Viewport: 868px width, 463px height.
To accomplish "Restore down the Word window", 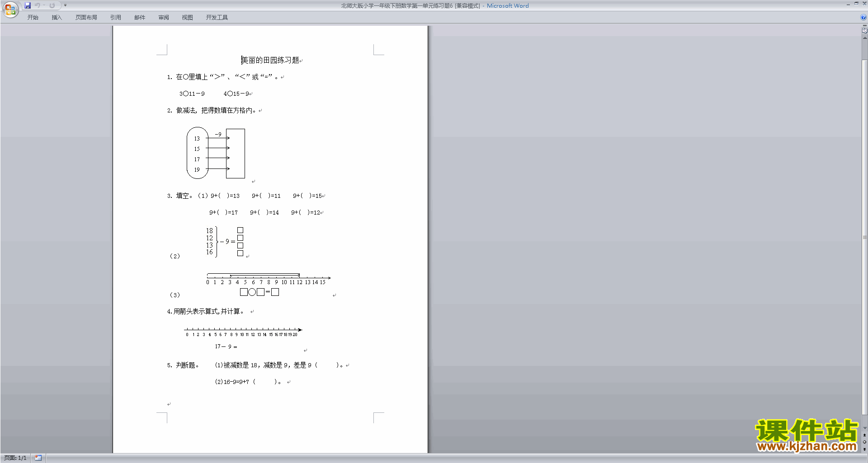I will coord(856,4).
